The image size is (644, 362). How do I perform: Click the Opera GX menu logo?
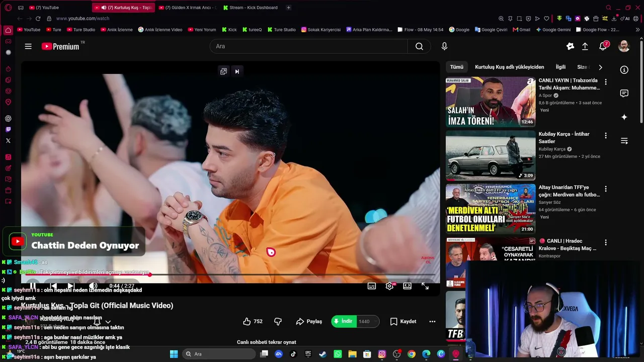[x=8, y=8]
